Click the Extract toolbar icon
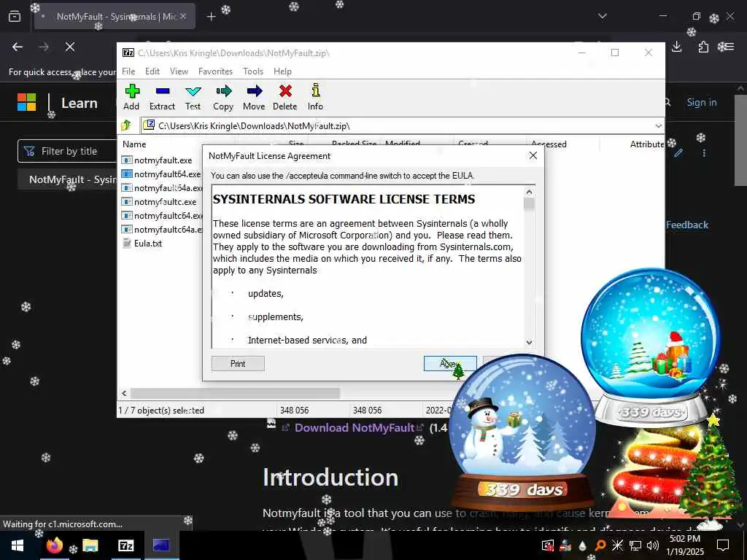This screenshot has width=747, height=560. pyautogui.click(x=163, y=97)
